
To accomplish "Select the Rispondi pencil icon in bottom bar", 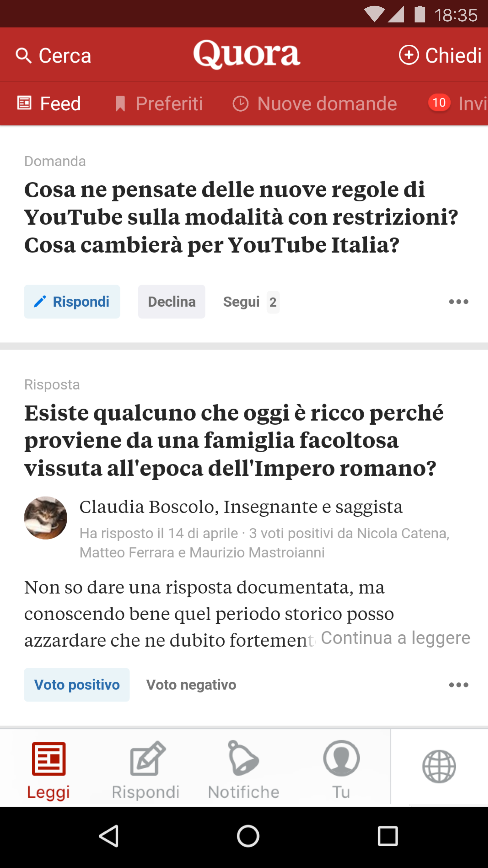I will pos(147,758).
